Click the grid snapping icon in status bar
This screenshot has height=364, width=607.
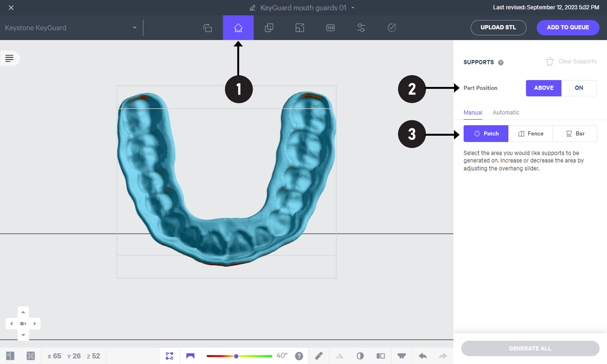31,356
